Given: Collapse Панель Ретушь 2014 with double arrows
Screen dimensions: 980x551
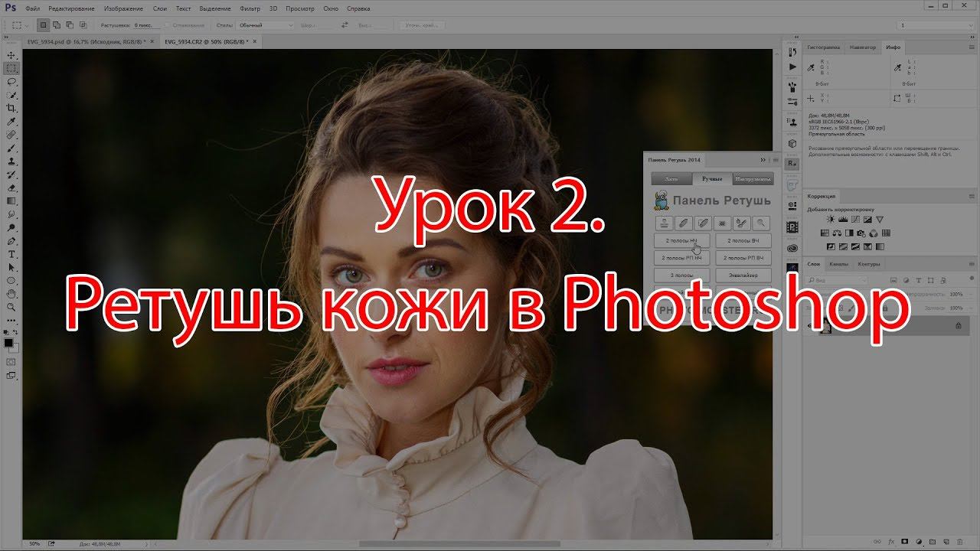Looking at the screenshot, I should (763, 160).
